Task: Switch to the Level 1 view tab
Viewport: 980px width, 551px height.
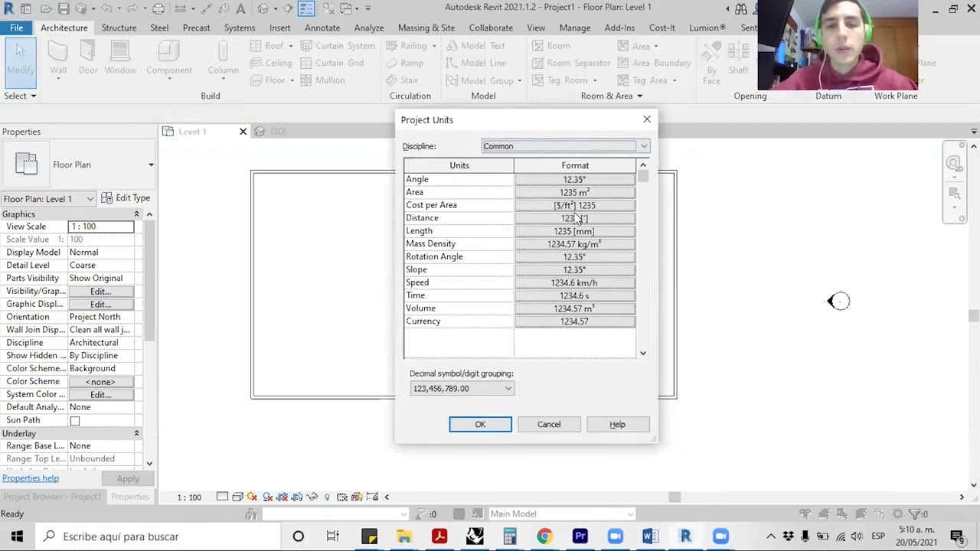Action: (193, 132)
